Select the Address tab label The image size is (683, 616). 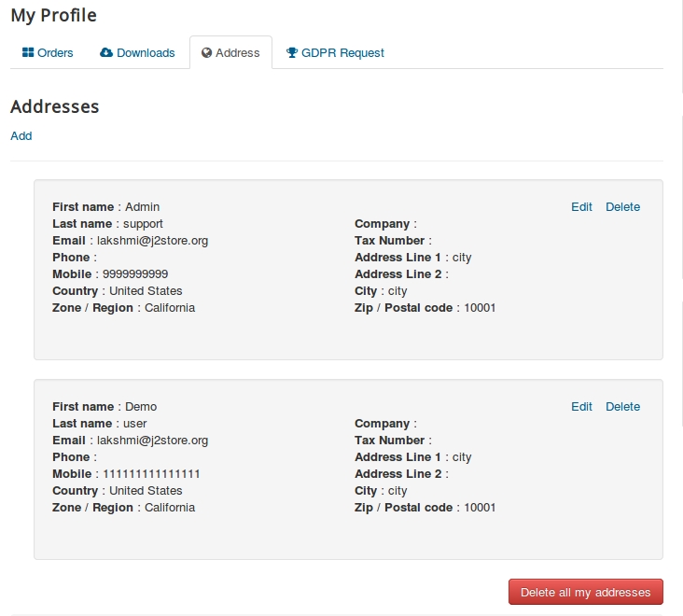pos(237,53)
